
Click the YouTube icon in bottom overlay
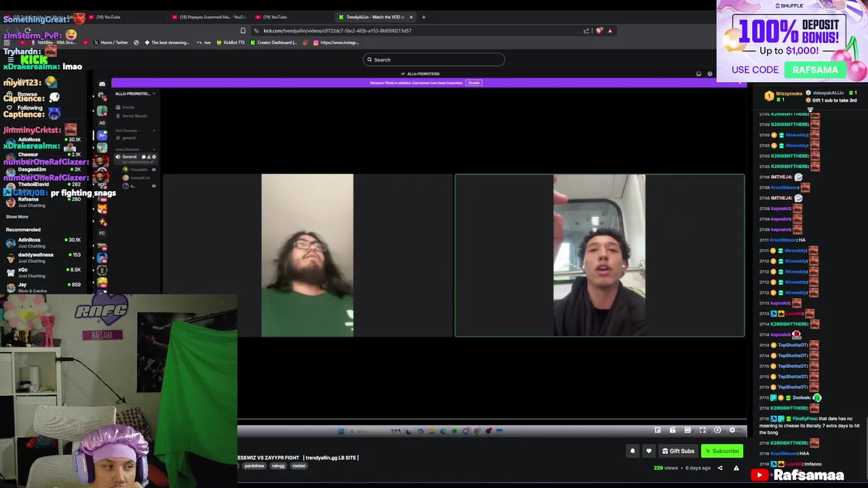(759, 475)
